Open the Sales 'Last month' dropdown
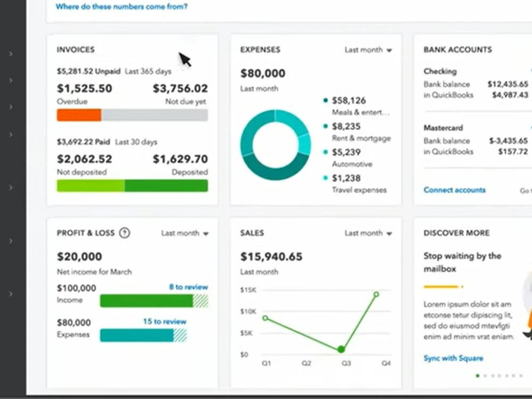532x399 pixels. click(368, 233)
